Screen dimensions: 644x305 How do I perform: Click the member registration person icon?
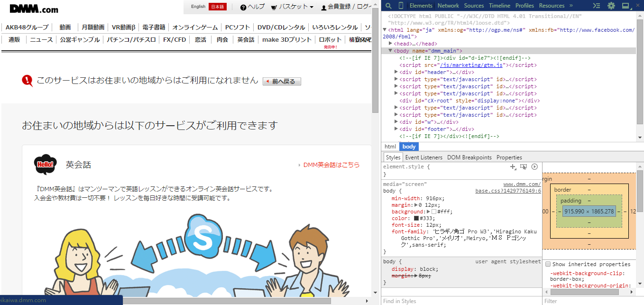(324, 8)
